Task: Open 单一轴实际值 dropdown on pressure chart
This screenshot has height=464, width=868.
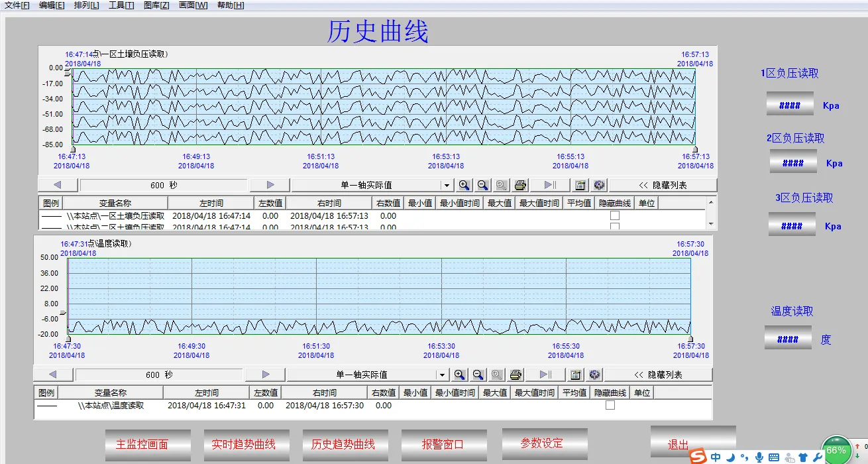Action: (x=447, y=186)
